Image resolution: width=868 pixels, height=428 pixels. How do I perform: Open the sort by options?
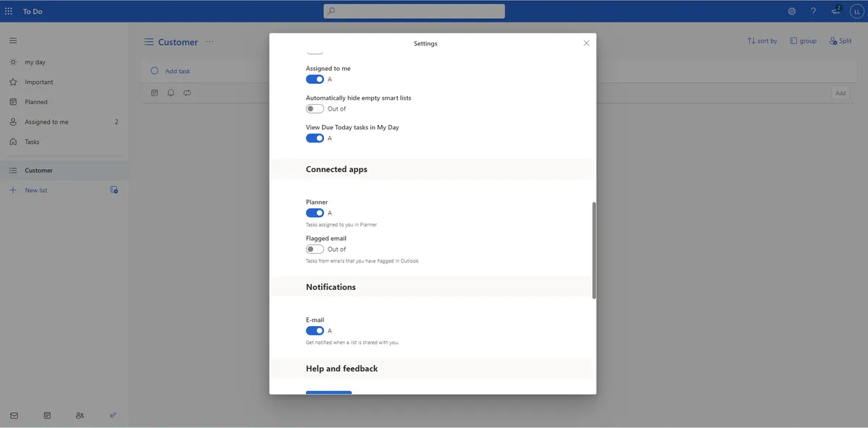pyautogui.click(x=762, y=41)
